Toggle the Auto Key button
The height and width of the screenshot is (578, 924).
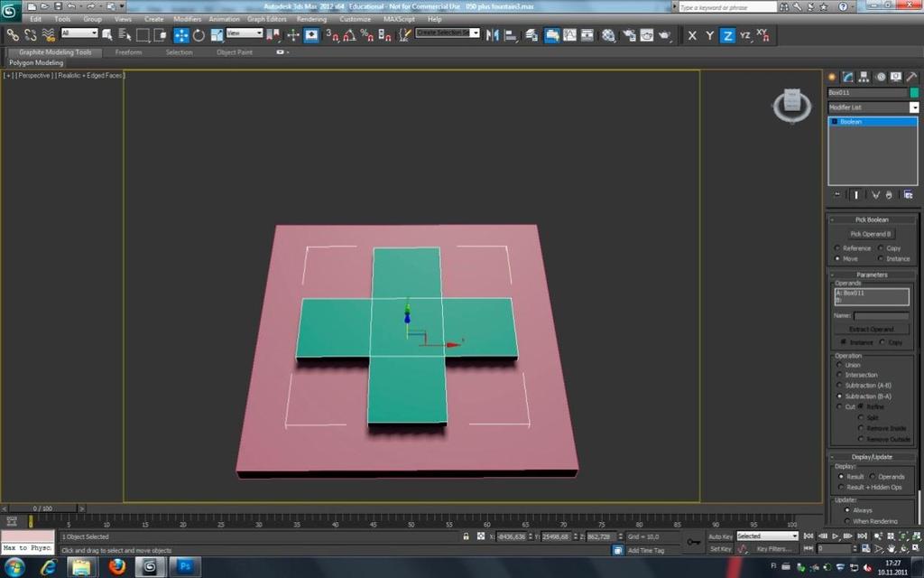[720, 536]
